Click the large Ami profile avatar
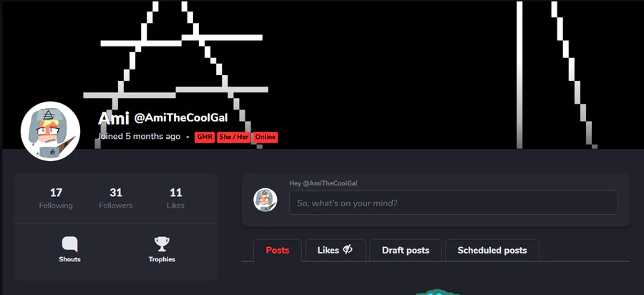Screen dimensions: 644x295 [51, 131]
